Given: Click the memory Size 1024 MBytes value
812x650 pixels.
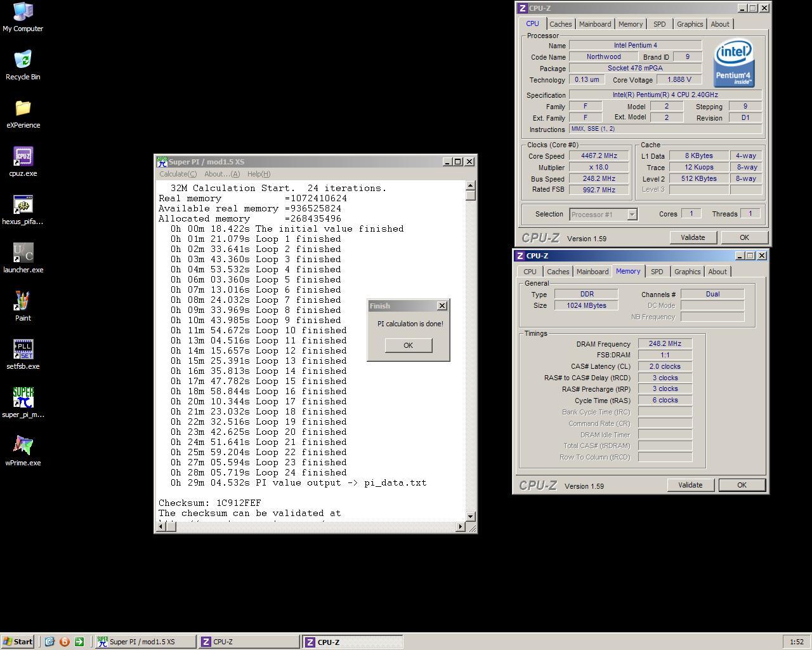Looking at the screenshot, I should 586,305.
